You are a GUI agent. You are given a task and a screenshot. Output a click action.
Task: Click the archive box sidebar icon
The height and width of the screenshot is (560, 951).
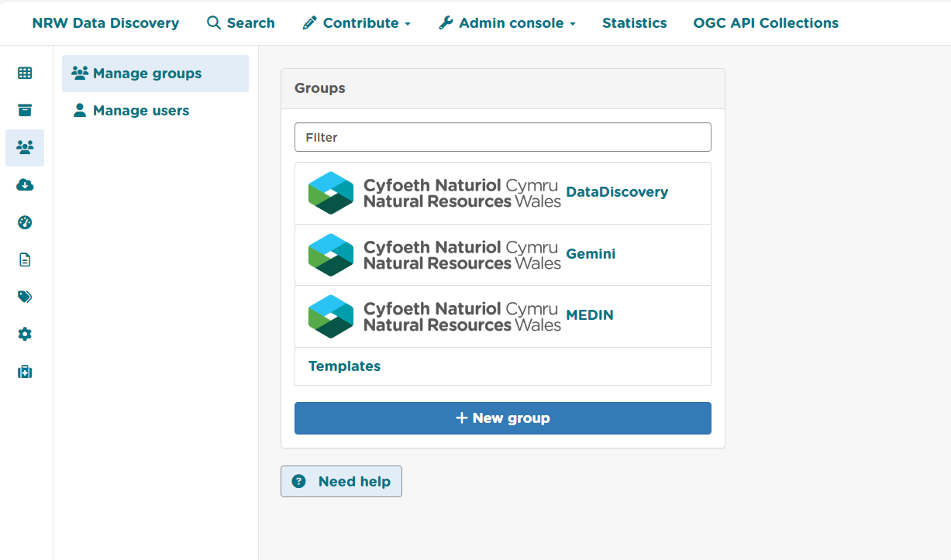(x=25, y=111)
